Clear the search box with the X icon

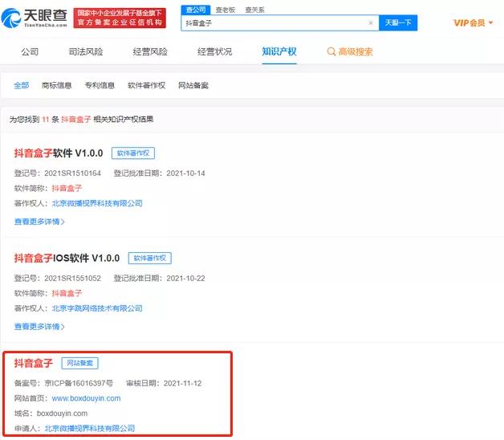pyautogui.click(x=371, y=22)
